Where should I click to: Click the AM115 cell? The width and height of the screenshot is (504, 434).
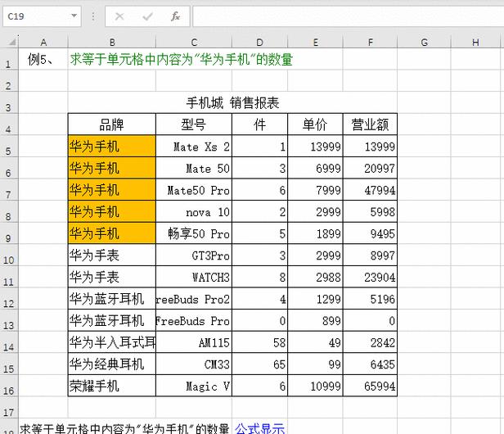pos(194,342)
